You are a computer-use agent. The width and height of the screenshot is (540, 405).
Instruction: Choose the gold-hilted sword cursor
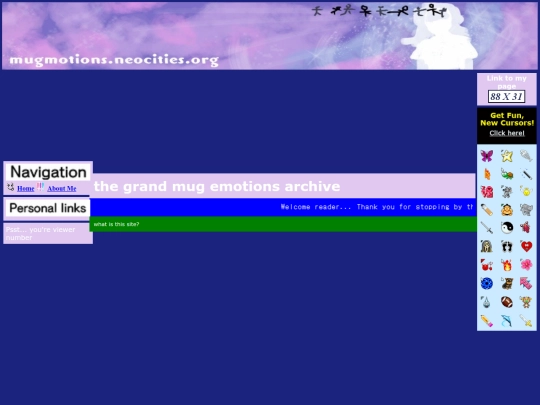526,321
